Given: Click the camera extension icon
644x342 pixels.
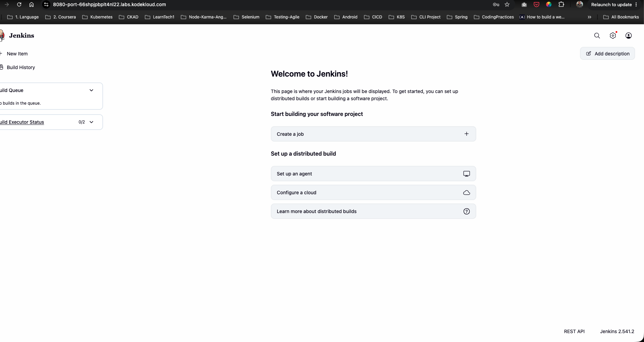Looking at the screenshot, I should pyautogui.click(x=524, y=4).
